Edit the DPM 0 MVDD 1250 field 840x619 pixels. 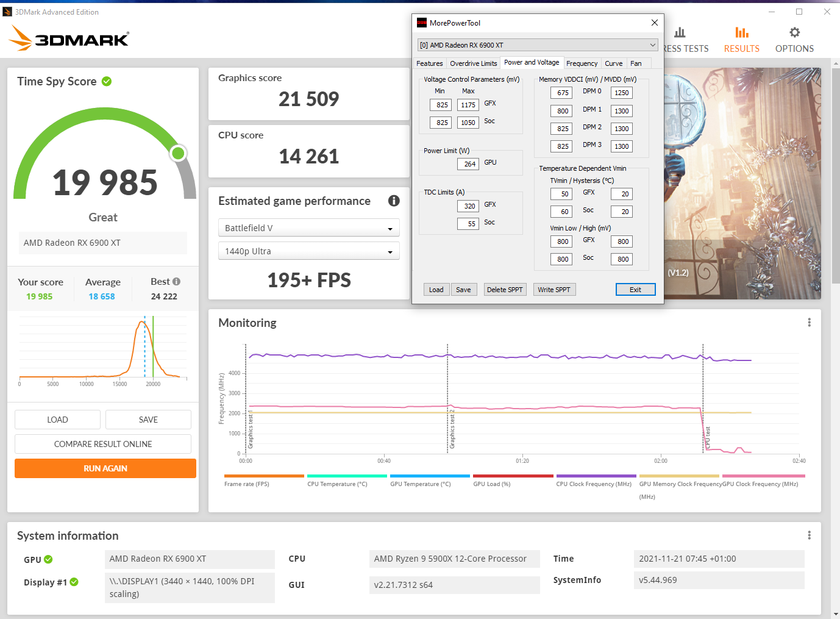coord(622,93)
